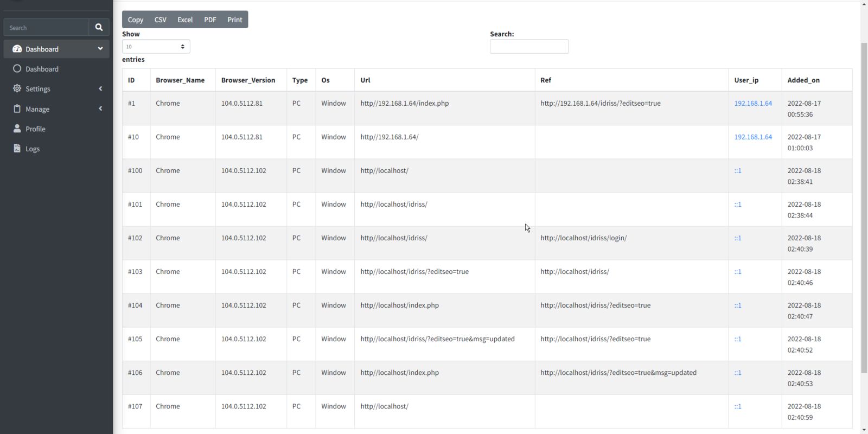The width and height of the screenshot is (868, 434).
Task: Sort table by Added_on column header
Action: tap(803, 80)
